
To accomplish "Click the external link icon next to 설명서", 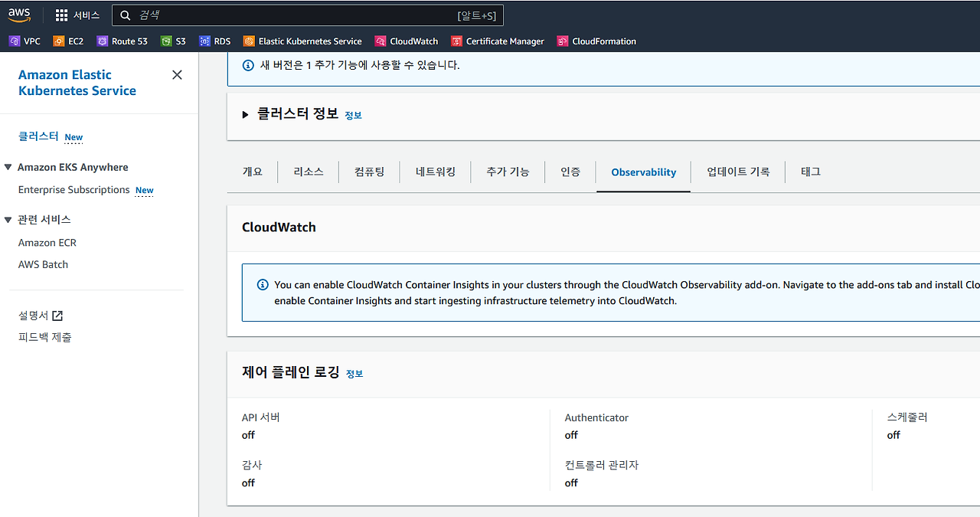I will tap(57, 316).
